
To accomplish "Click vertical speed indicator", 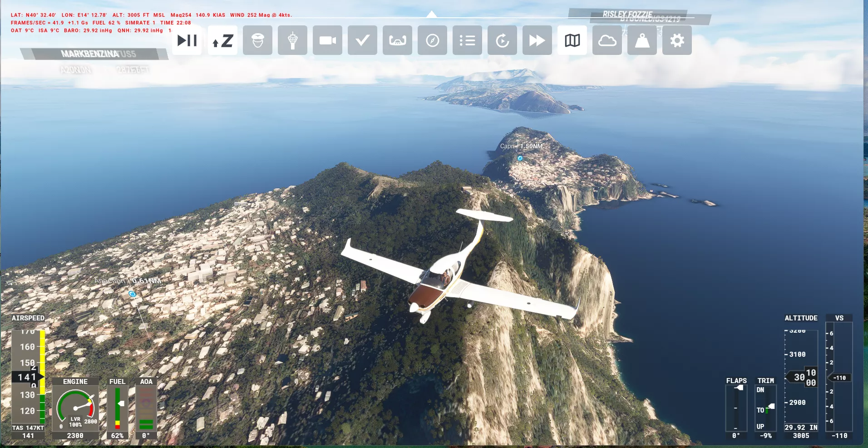I will [839, 377].
